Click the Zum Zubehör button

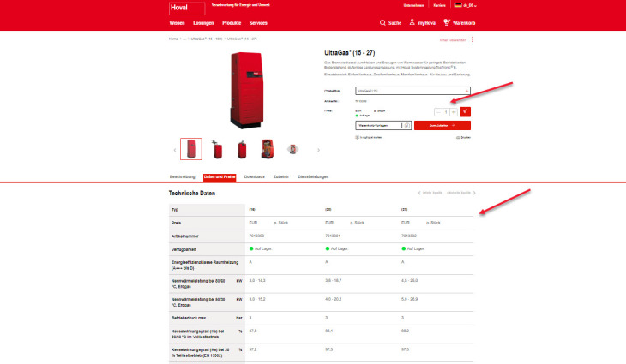coord(442,125)
